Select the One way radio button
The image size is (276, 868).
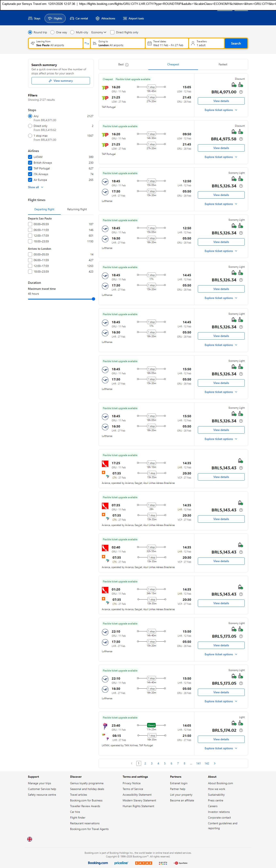pos(53,32)
